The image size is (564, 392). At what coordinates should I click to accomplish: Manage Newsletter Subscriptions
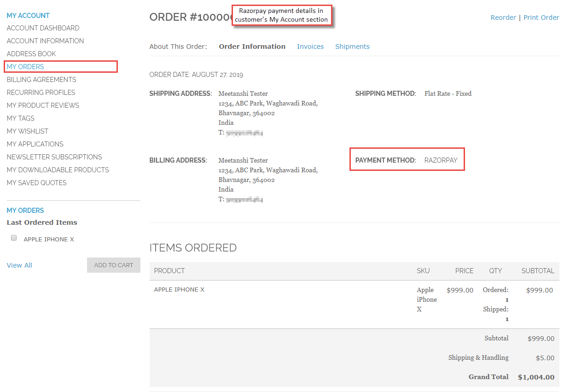(x=54, y=157)
